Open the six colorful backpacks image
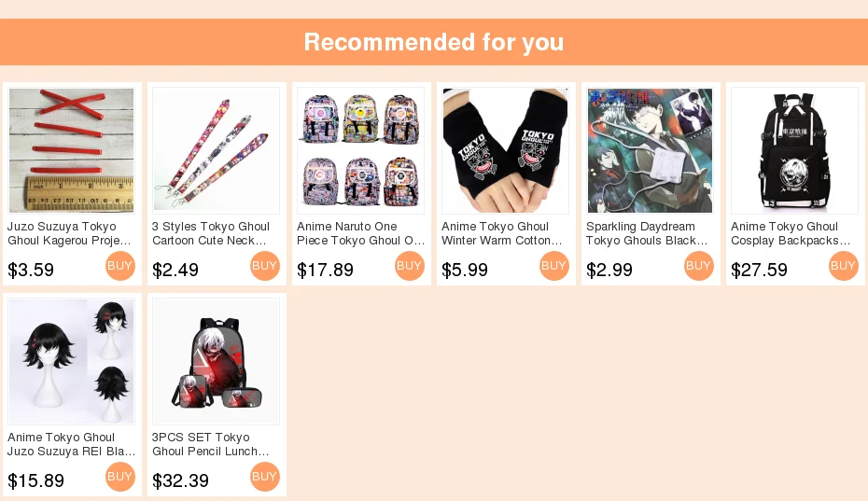Viewport: 868px width, 501px height. (361, 150)
